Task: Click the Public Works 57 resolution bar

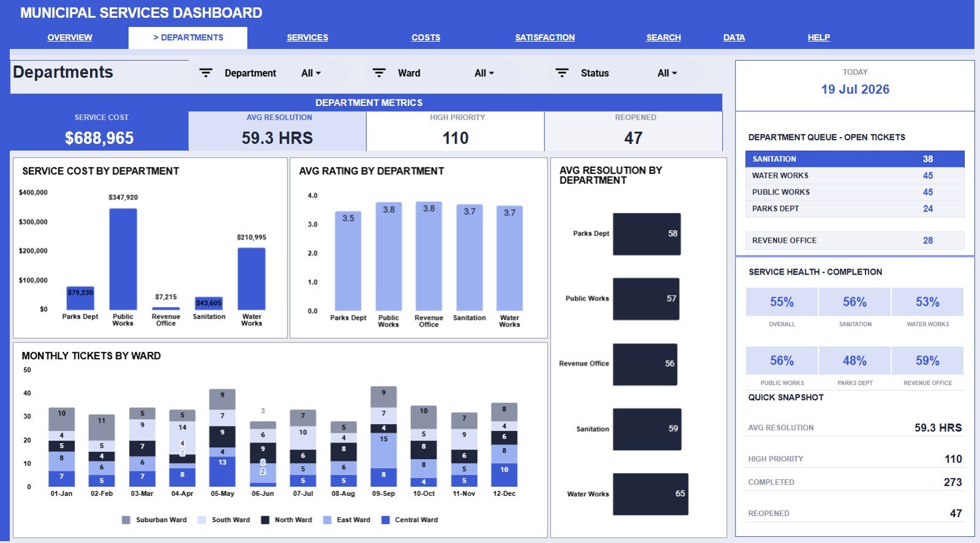Action: pyautogui.click(x=646, y=299)
